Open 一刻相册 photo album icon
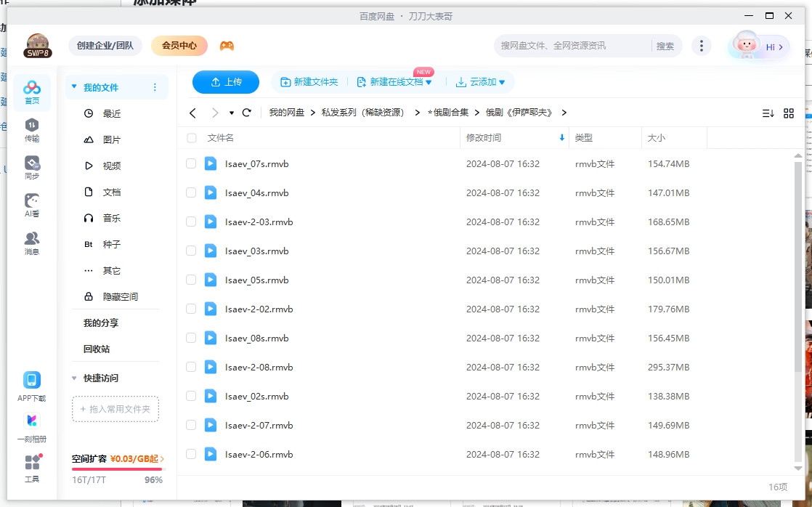 coord(31,420)
